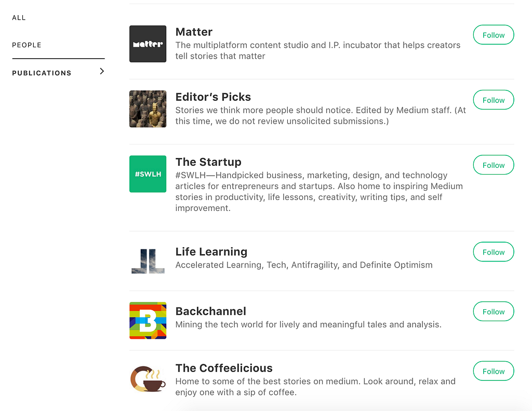Open The Coffeelicious title link
The height and width of the screenshot is (411, 532).
pyautogui.click(x=224, y=368)
